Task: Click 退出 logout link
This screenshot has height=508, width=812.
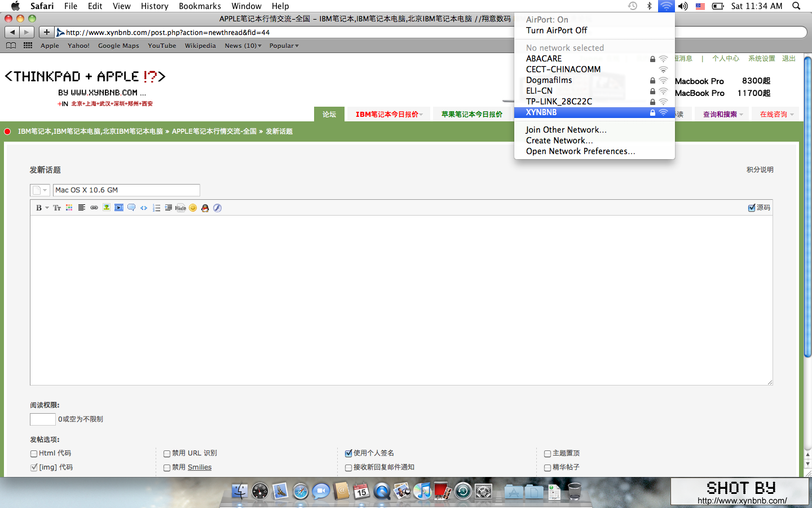Action: 788,58
